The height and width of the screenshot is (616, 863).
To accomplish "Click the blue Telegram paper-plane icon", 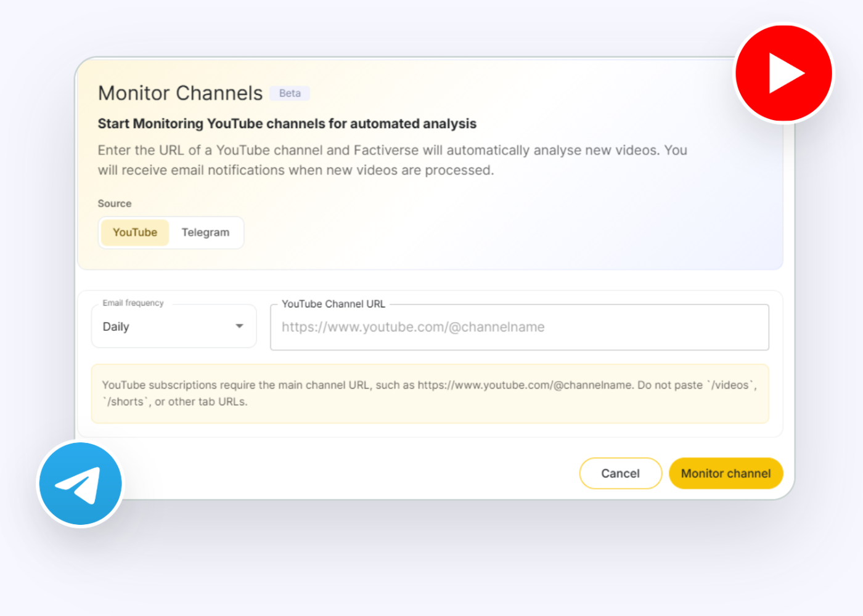I will click(x=80, y=484).
